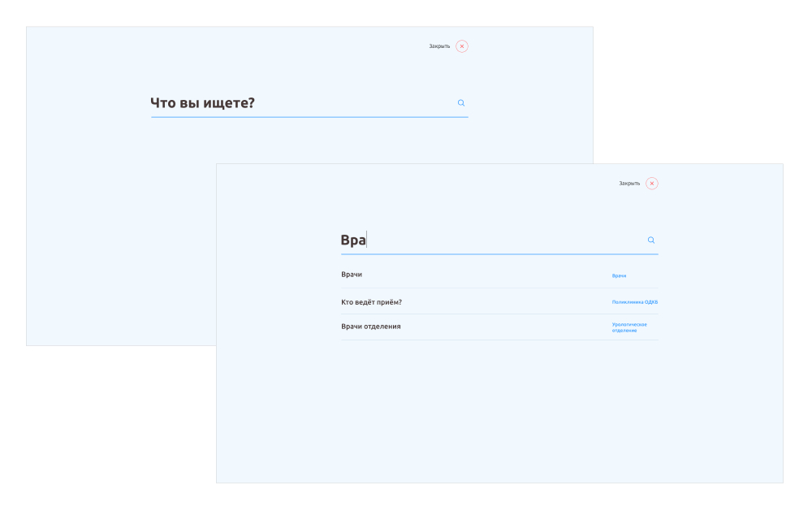Screen dimensions: 812x511
Task: Click the empty area below "Врачи отделения" result
Action: pos(499,409)
